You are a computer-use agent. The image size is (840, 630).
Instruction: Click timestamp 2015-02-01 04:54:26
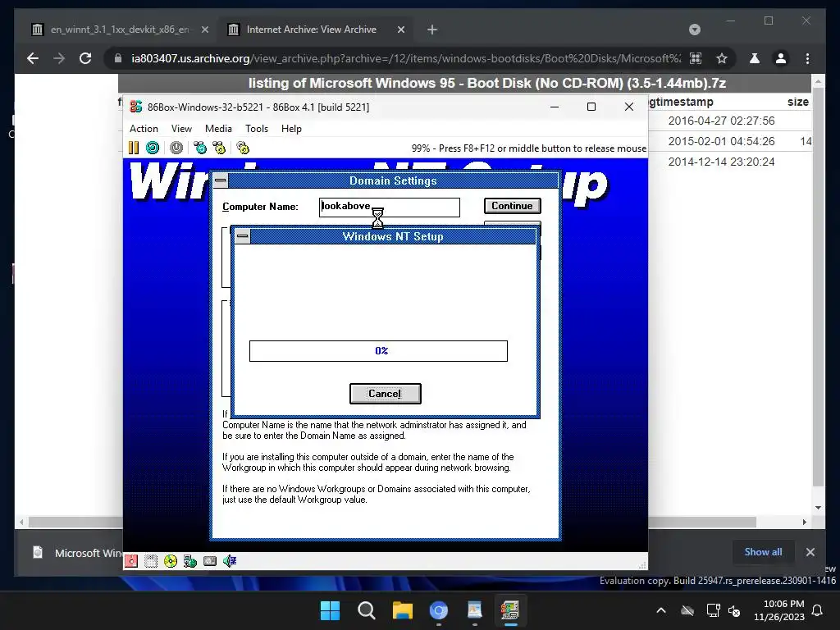point(721,141)
